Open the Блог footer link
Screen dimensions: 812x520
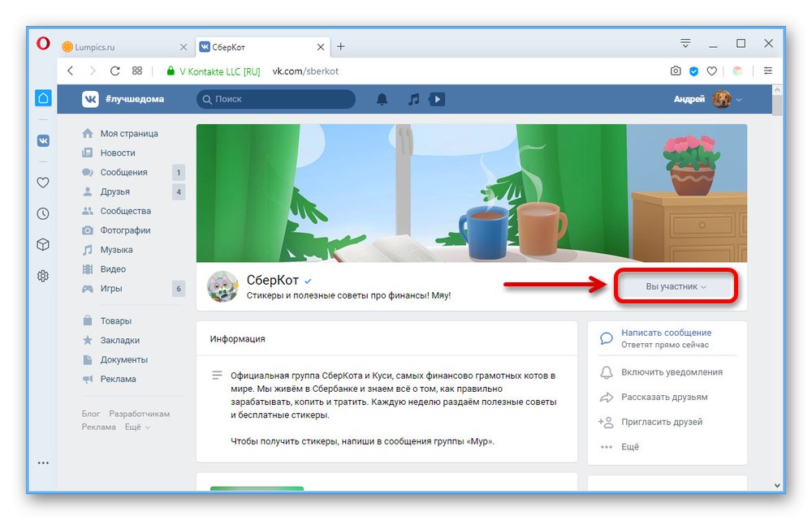click(91, 414)
